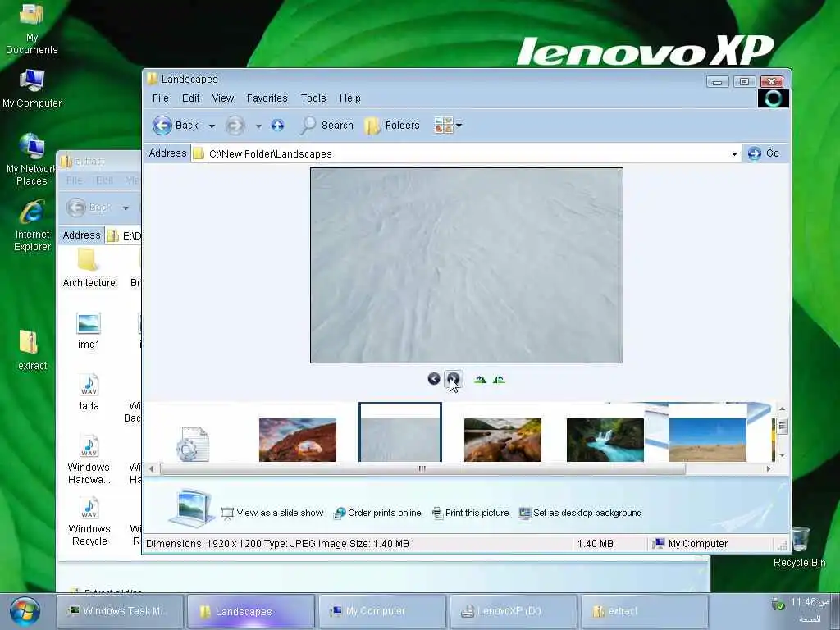Select Internet Explorer desktop icon
The width and height of the screenshot is (840, 630).
pyautogui.click(x=32, y=226)
